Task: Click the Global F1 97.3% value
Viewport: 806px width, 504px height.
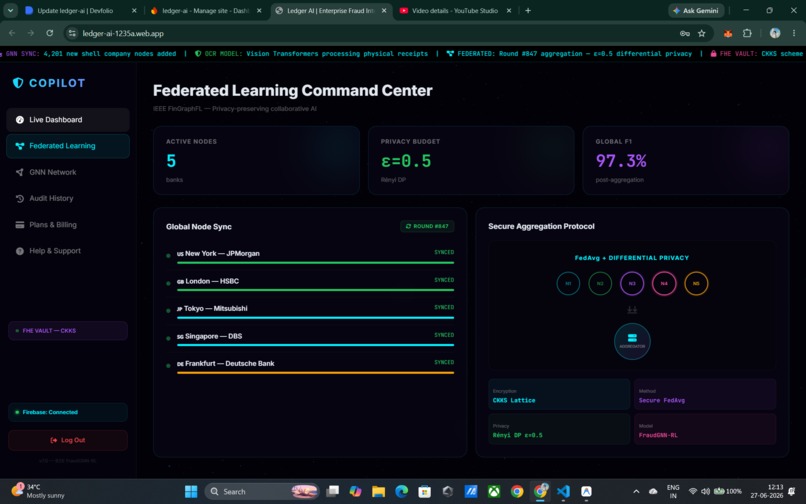Action: [621, 161]
